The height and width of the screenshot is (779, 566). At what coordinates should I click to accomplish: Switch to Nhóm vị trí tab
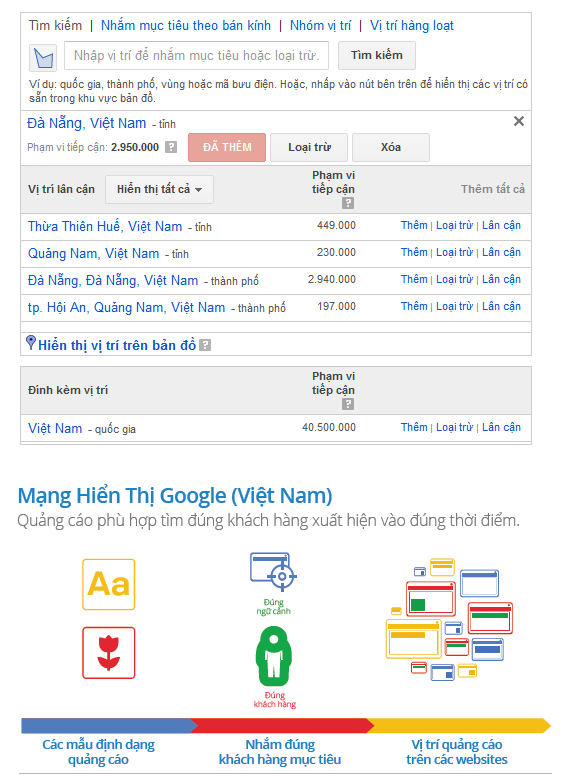tap(321, 25)
